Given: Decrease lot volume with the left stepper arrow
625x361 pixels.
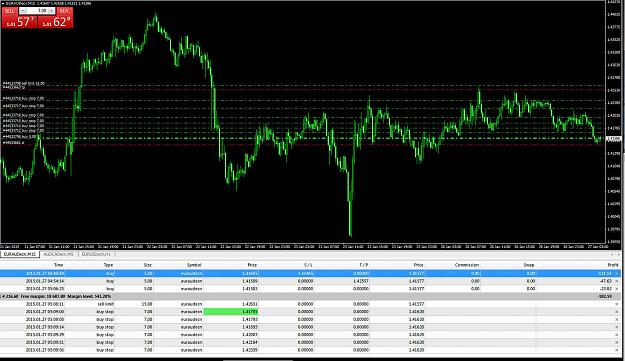Looking at the screenshot, I should (x=22, y=11).
